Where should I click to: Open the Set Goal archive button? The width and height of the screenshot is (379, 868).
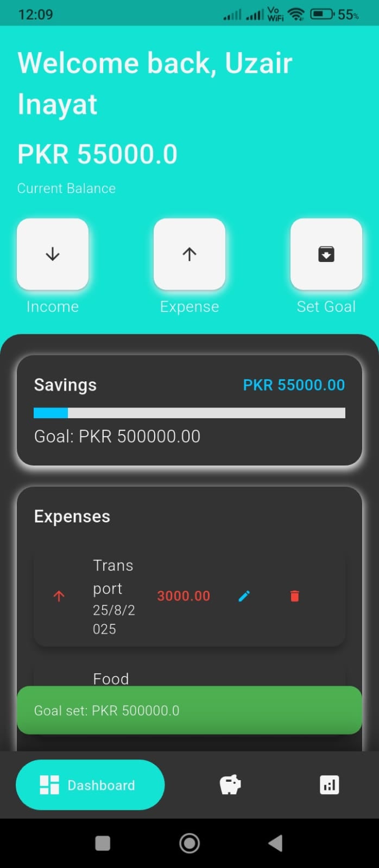326,254
